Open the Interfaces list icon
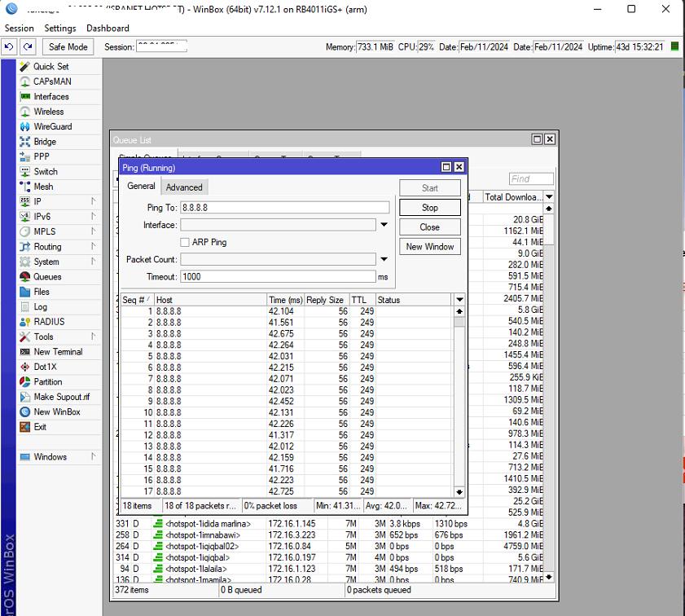 click(x=25, y=96)
